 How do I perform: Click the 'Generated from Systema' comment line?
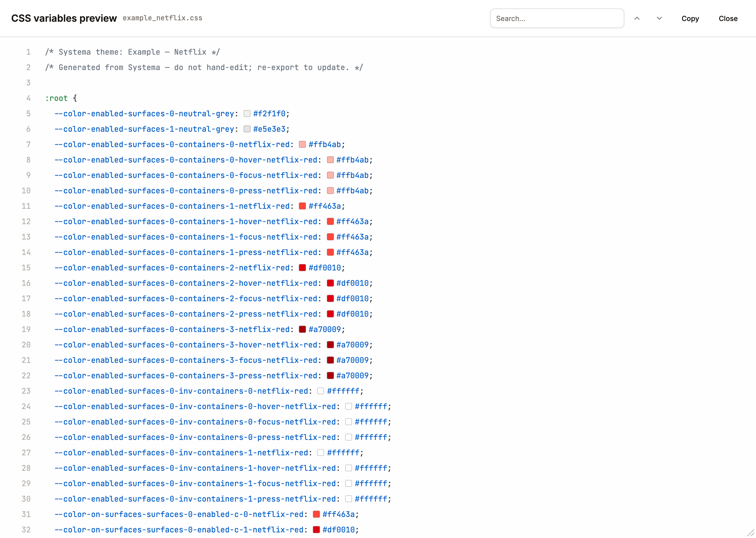click(204, 67)
